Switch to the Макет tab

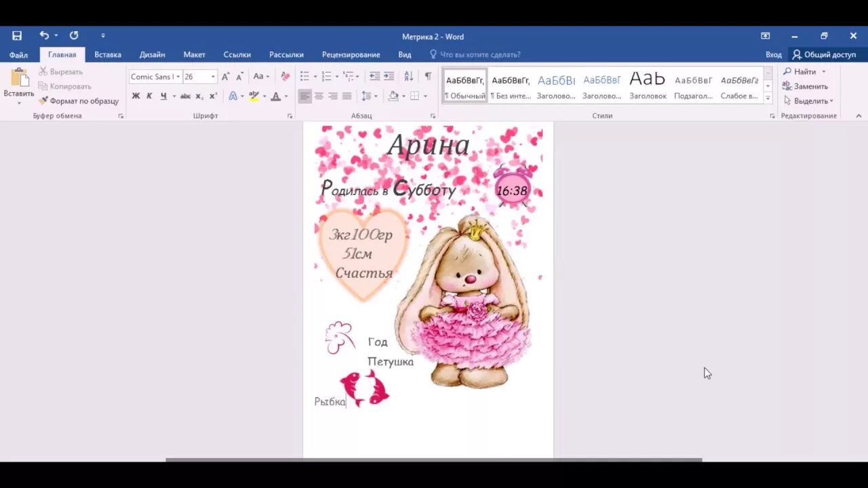(194, 55)
